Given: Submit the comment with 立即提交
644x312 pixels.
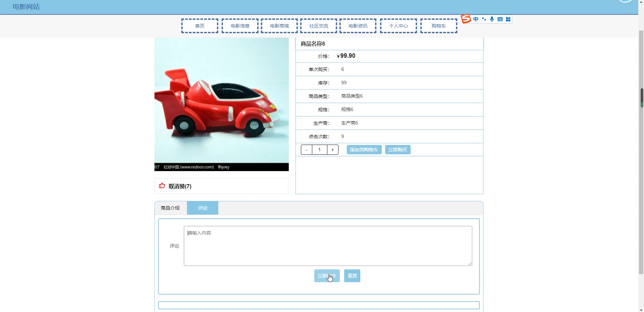Looking at the screenshot, I should [x=327, y=276].
